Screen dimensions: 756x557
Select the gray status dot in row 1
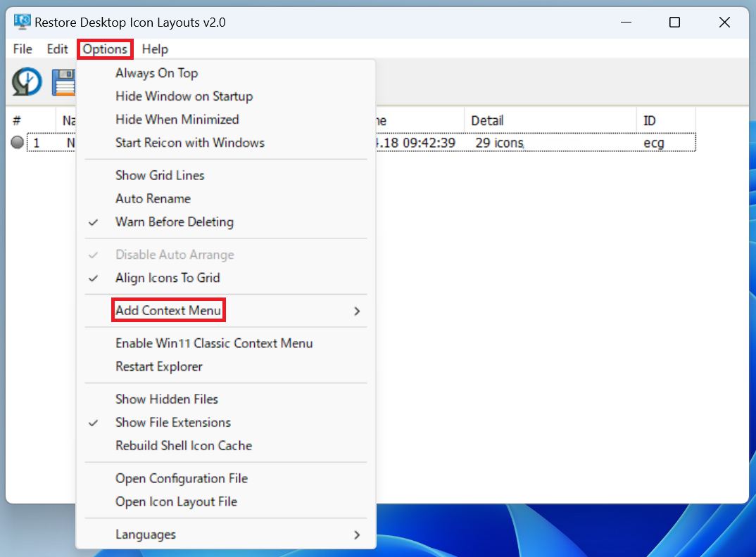point(18,142)
